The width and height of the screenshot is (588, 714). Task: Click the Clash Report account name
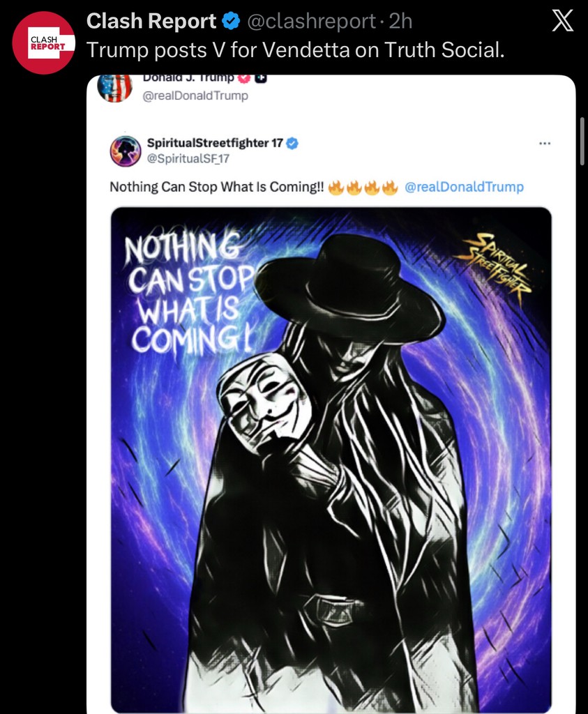tap(151, 22)
